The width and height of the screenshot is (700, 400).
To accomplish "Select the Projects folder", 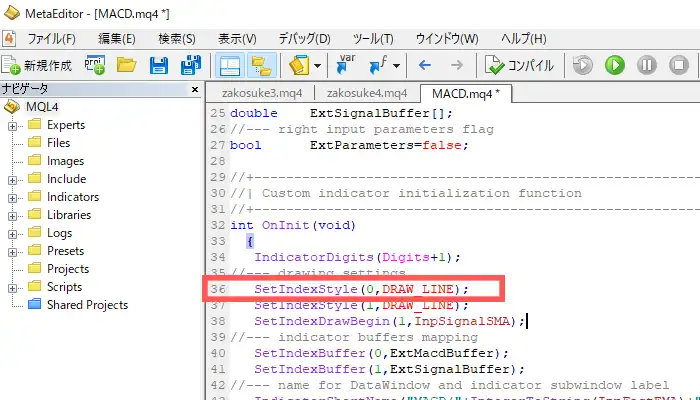I will coord(68,269).
